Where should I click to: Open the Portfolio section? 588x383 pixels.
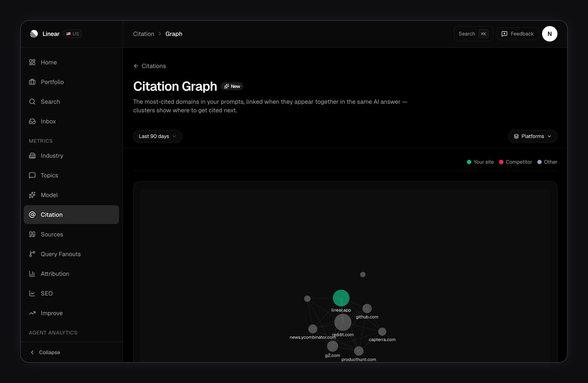pyautogui.click(x=71, y=82)
